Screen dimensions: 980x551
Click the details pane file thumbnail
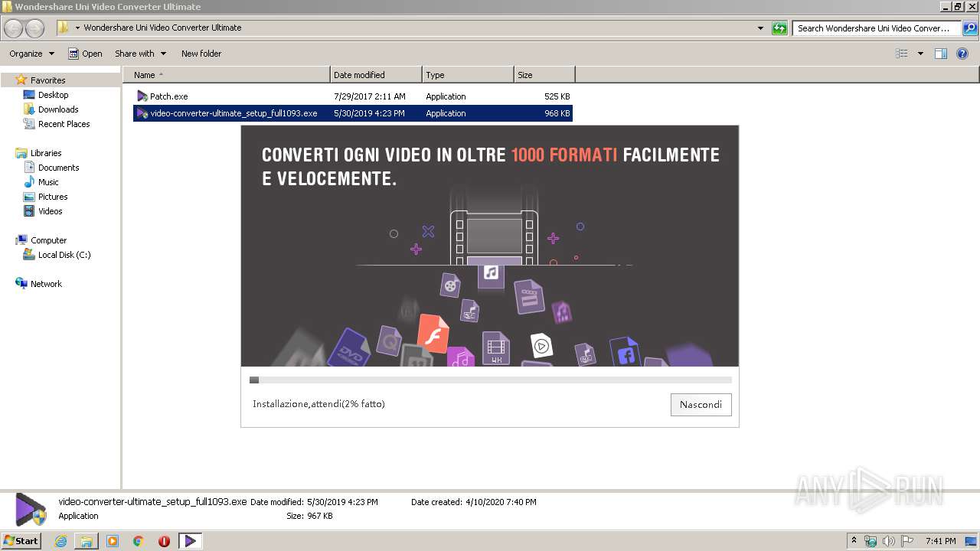(x=31, y=509)
